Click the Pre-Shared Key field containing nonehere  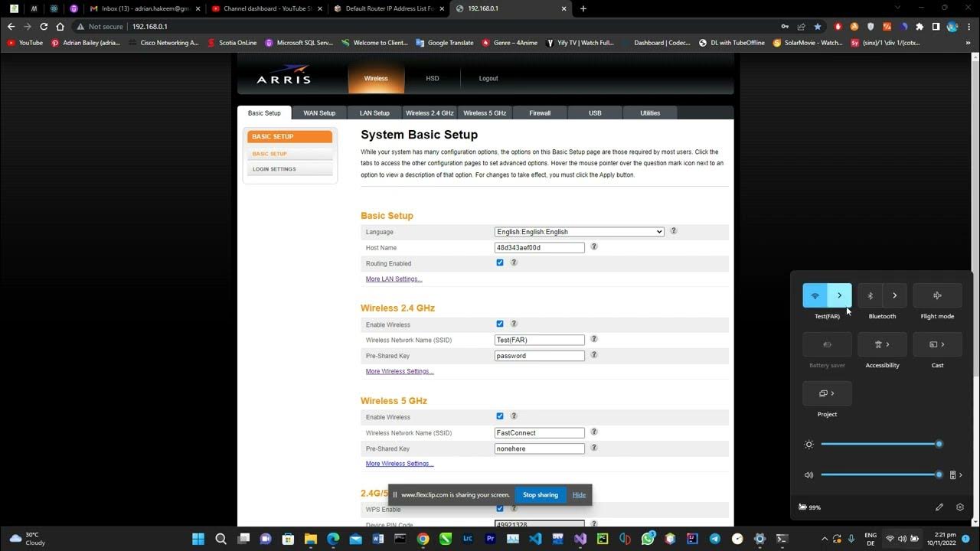540,448
